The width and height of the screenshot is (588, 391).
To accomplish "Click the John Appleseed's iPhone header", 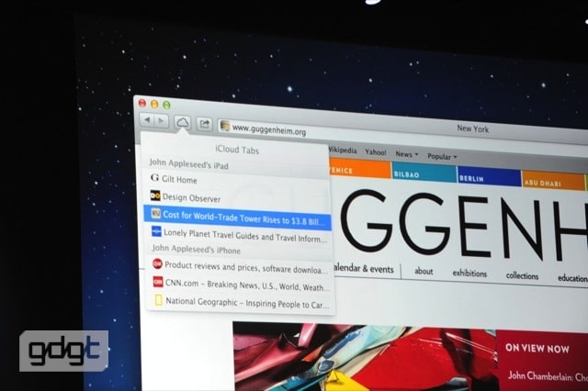I will click(196, 249).
